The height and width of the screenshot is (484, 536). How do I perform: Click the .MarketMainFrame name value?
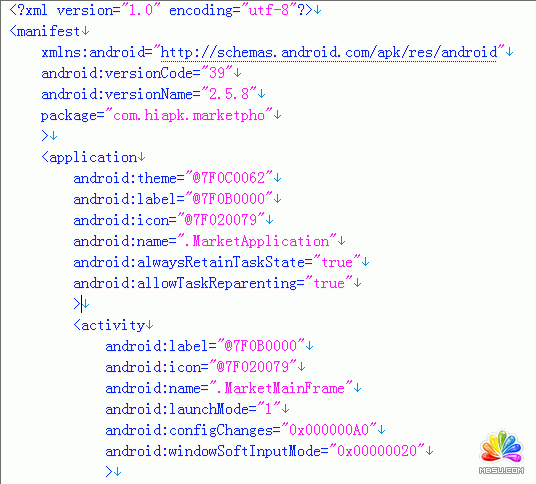click(x=281, y=388)
